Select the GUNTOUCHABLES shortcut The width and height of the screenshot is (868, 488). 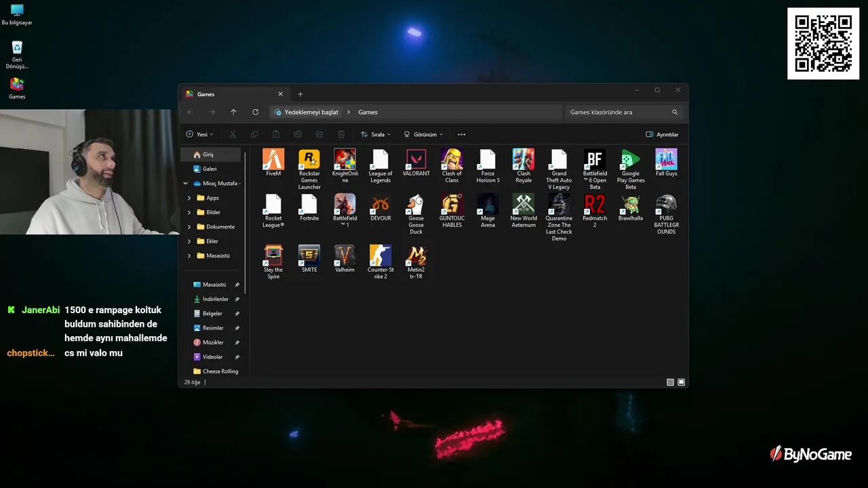click(x=452, y=211)
